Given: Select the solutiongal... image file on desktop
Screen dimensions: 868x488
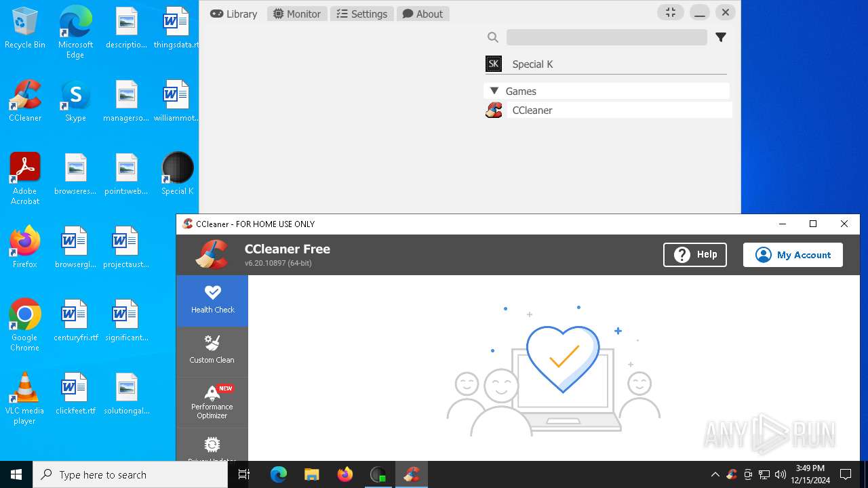Looking at the screenshot, I should pyautogui.click(x=126, y=394).
